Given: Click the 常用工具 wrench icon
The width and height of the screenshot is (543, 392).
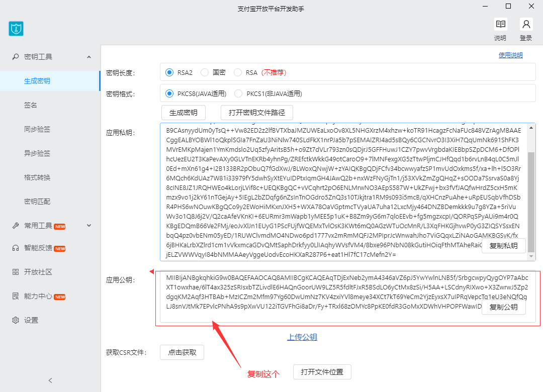Looking at the screenshot, I should 16,226.
